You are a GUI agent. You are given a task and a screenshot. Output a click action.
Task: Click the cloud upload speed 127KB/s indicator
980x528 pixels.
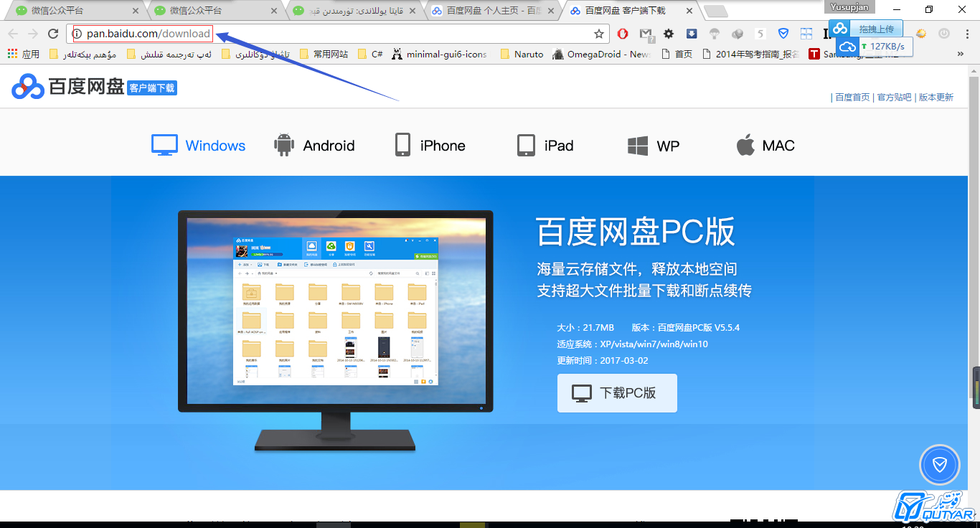pyautogui.click(x=875, y=47)
